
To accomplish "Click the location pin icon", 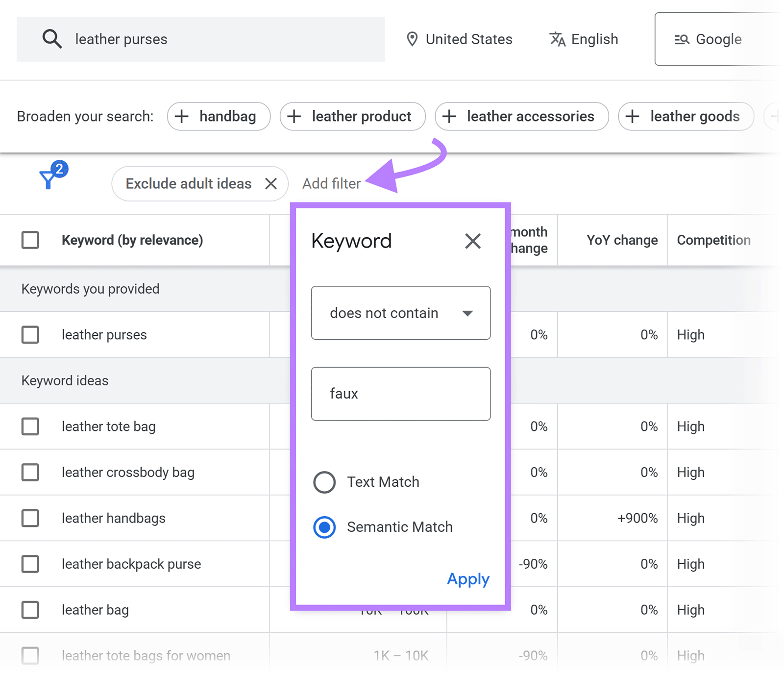I will pyautogui.click(x=413, y=39).
